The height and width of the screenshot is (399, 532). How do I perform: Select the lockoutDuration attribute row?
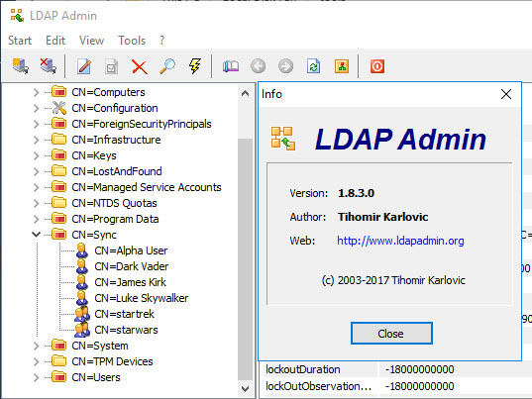click(x=395, y=369)
